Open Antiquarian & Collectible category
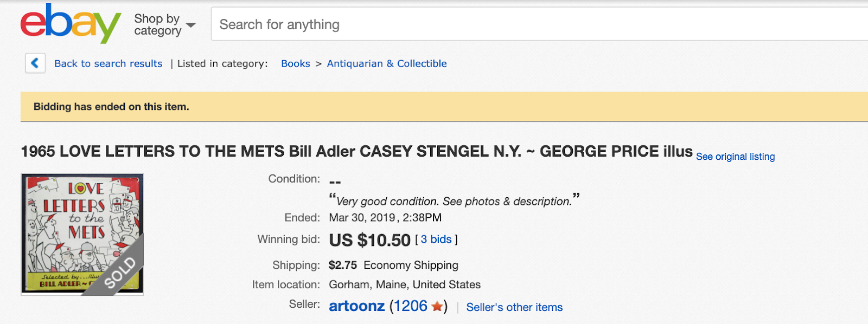Image resolution: width=868 pixels, height=324 pixels. point(387,63)
